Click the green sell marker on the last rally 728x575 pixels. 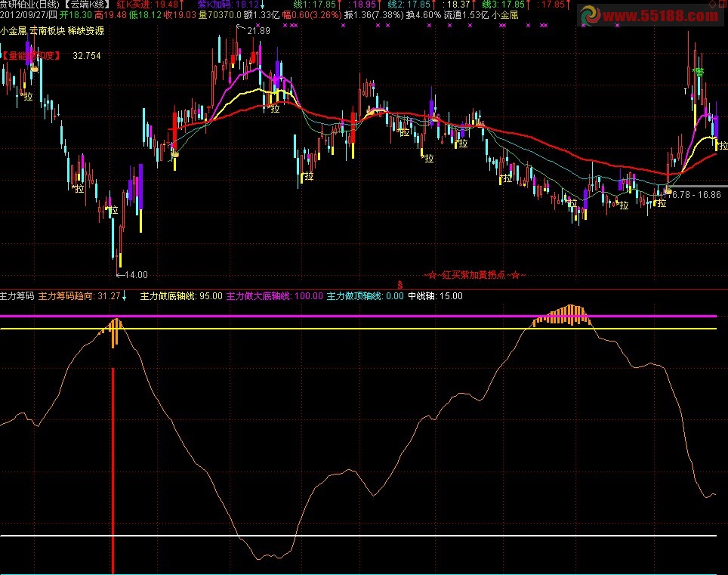pyautogui.click(x=699, y=72)
